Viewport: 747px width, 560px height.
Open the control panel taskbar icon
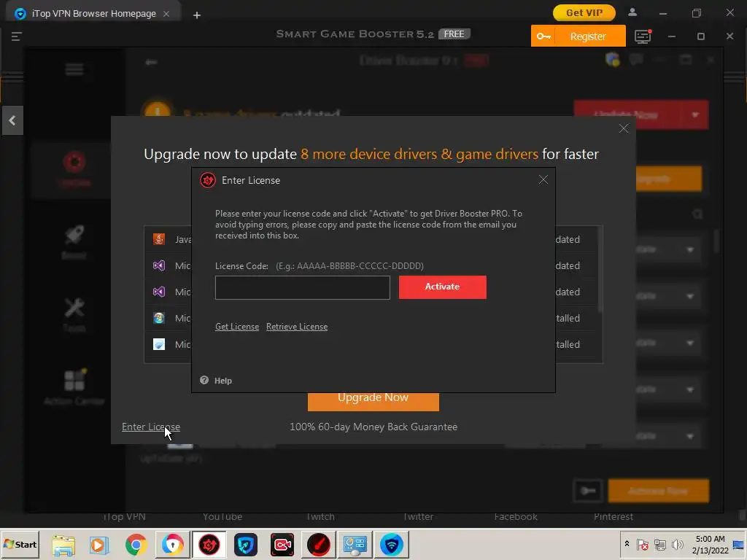coord(355,545)
